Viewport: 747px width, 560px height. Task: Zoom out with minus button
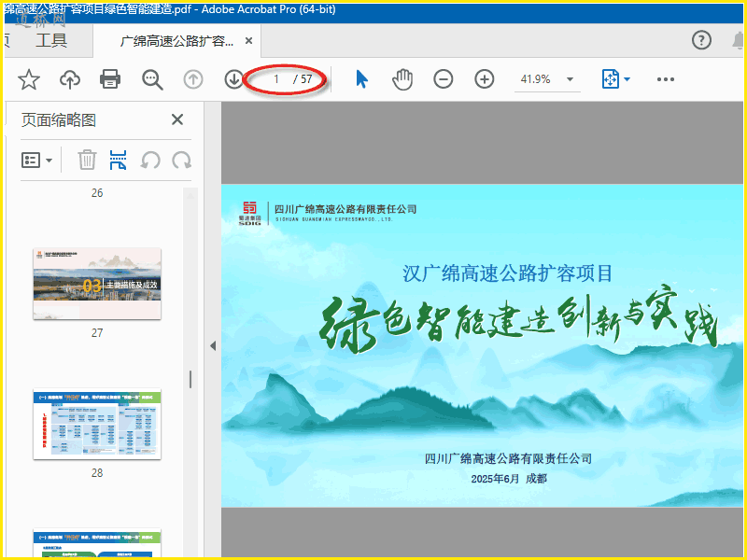pos(443,79)
